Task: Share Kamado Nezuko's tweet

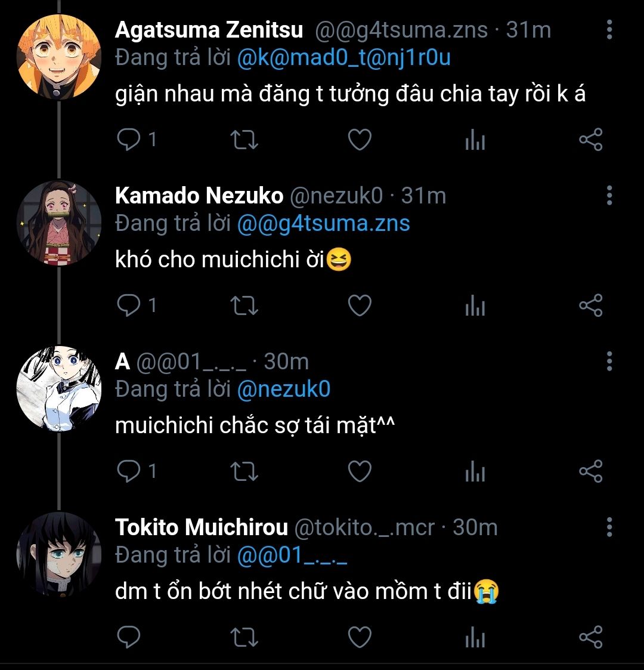Action: pos(590,306)
